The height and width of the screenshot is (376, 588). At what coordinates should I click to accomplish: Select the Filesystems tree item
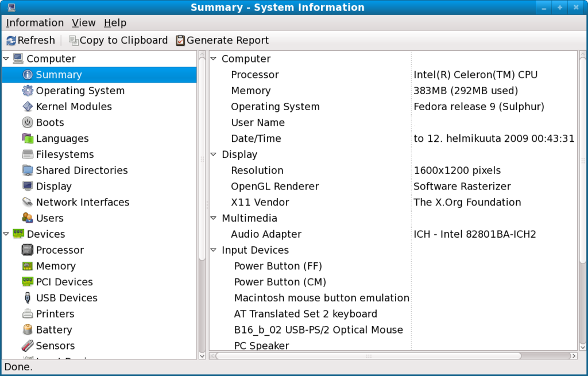tap(64, 154)
